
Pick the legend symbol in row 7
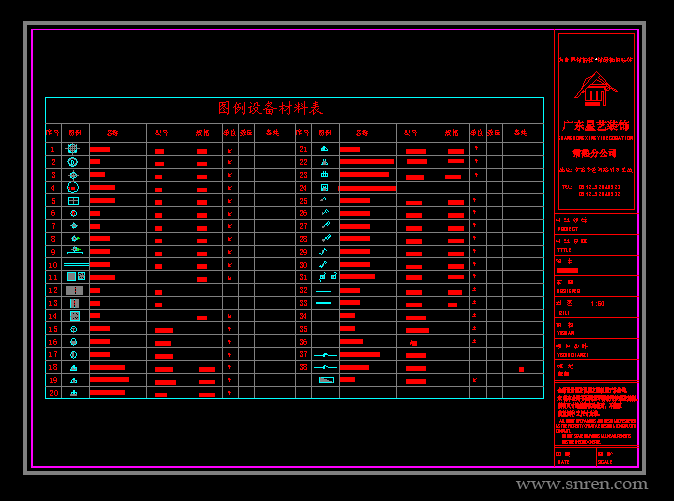(74, 226)
